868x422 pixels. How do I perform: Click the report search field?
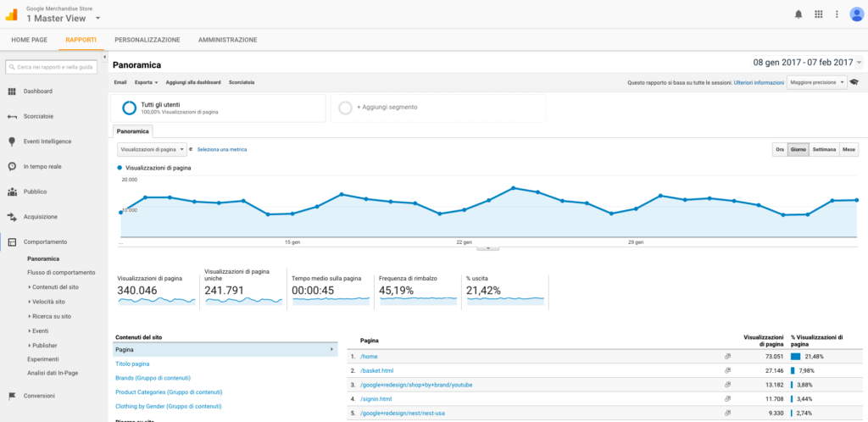54,66
